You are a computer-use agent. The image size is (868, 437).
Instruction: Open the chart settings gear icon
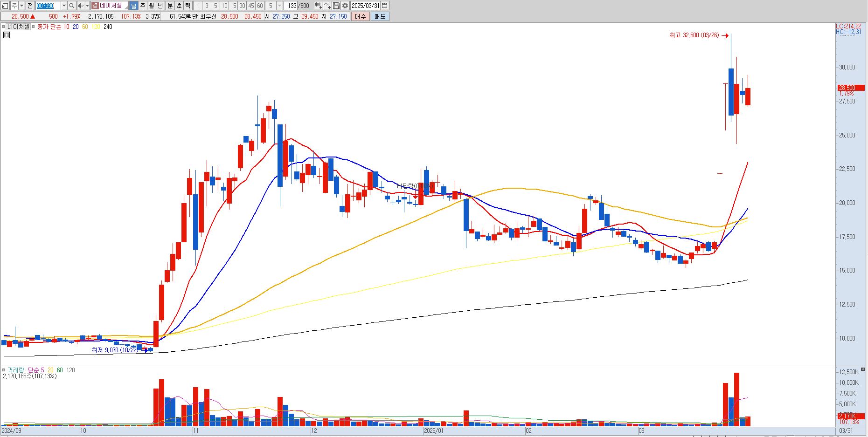345,6
